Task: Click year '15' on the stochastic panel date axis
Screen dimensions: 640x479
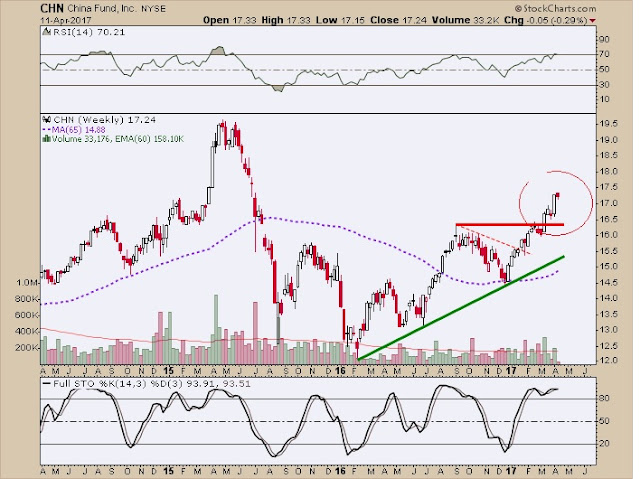Action: (168, 471)
